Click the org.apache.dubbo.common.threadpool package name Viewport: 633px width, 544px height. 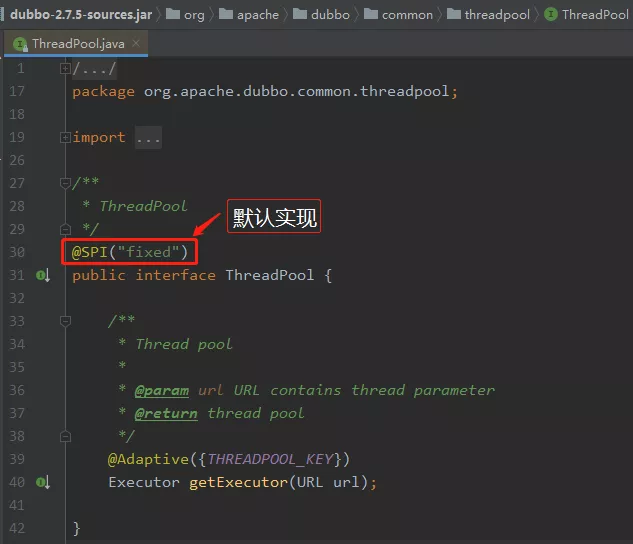point(296,92)
